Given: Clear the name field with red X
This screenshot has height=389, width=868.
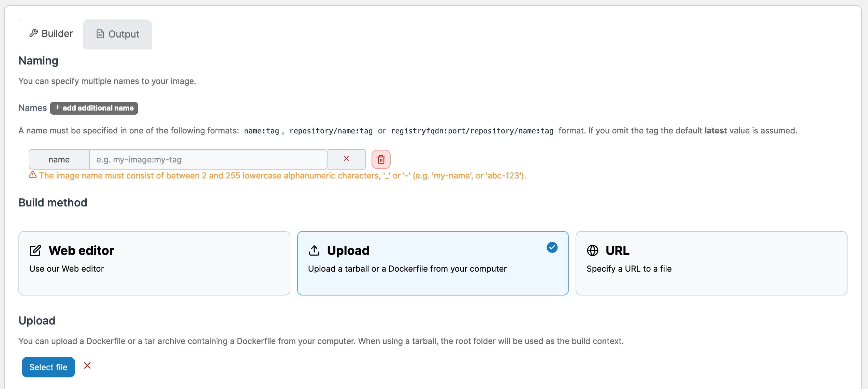Looking at the screenshot, I should point(346,159).
